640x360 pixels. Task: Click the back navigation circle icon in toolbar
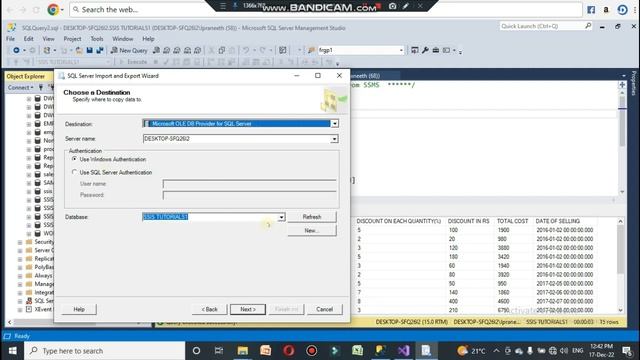[x=16, y=50]
